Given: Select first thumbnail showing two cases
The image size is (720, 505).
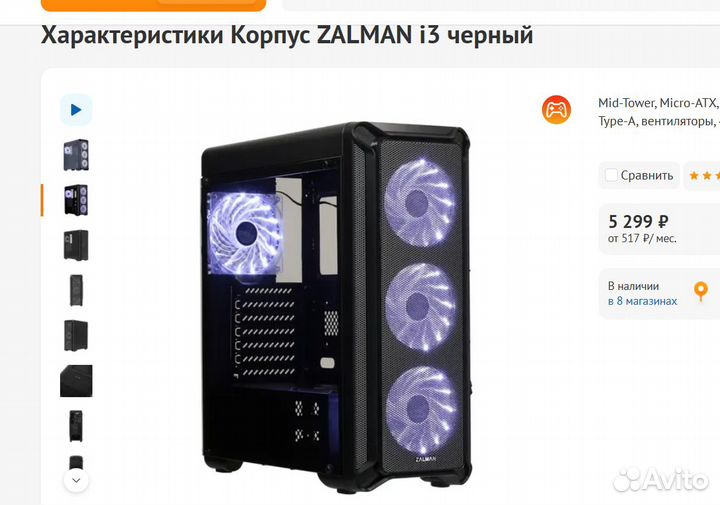Looking at the screenshot, I should pos(76,155).
